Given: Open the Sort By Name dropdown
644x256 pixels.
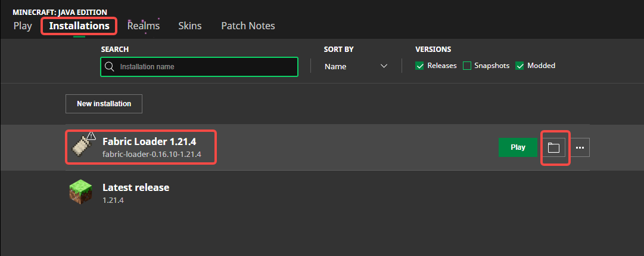Looking at the screenshot, I should [x=356, y=66].
